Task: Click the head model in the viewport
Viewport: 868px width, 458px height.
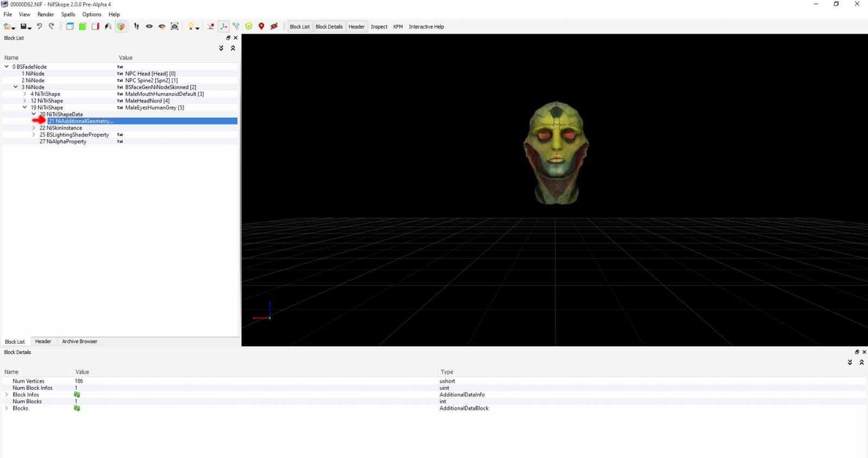Action: click(x=556, y=153)
